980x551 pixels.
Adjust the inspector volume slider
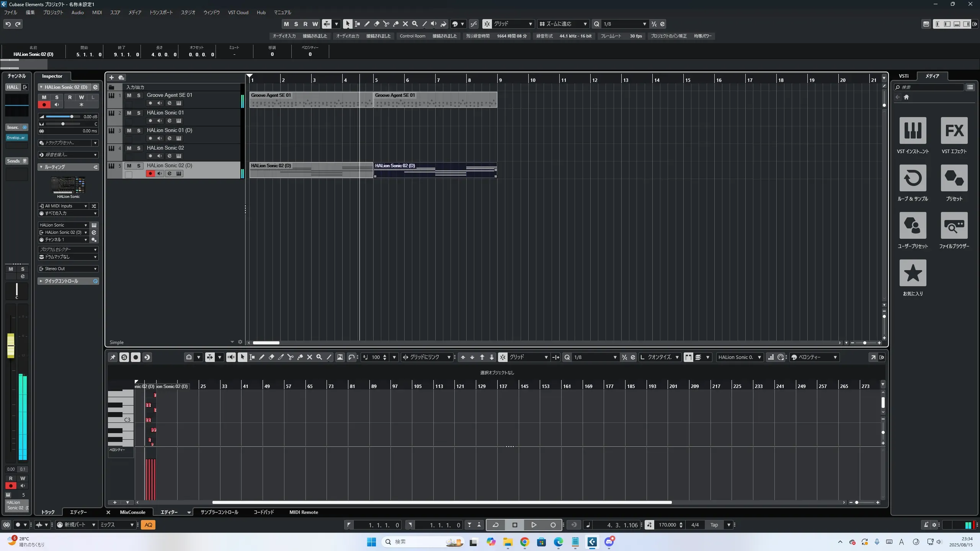click(72, 117)
